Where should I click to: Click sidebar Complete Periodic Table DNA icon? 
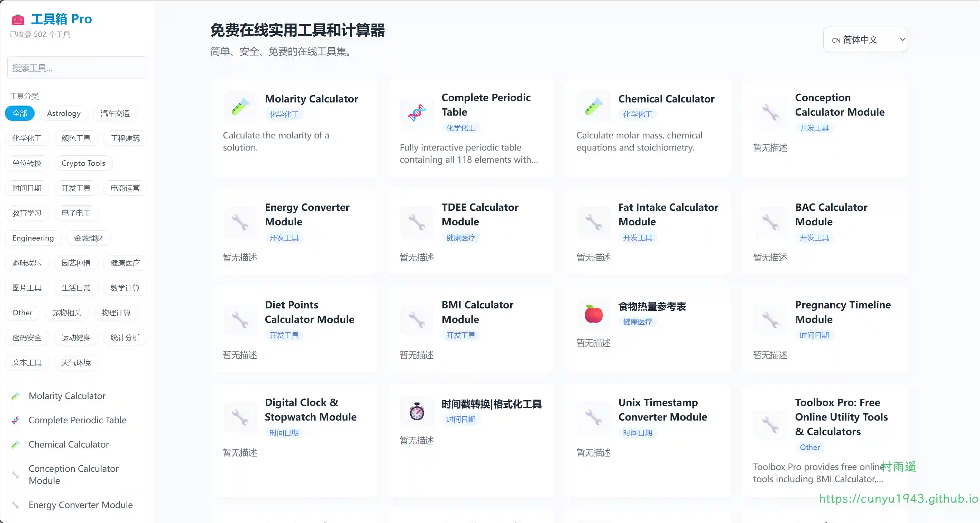click(16, 420)
